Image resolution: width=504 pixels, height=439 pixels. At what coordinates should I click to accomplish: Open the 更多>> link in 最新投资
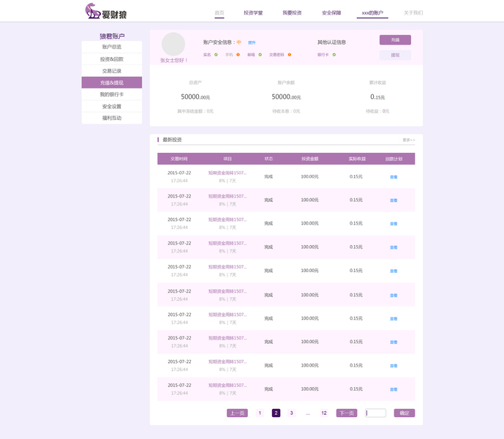point(409,140)
